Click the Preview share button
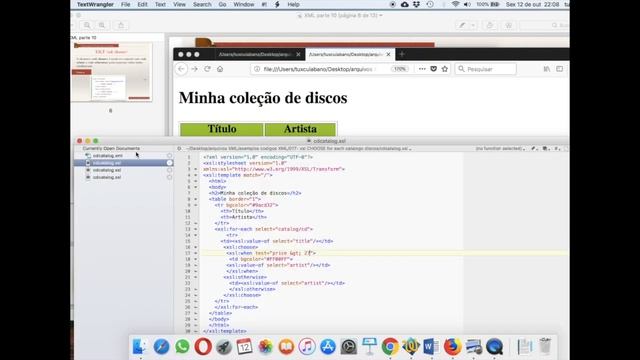 (121, 25)
